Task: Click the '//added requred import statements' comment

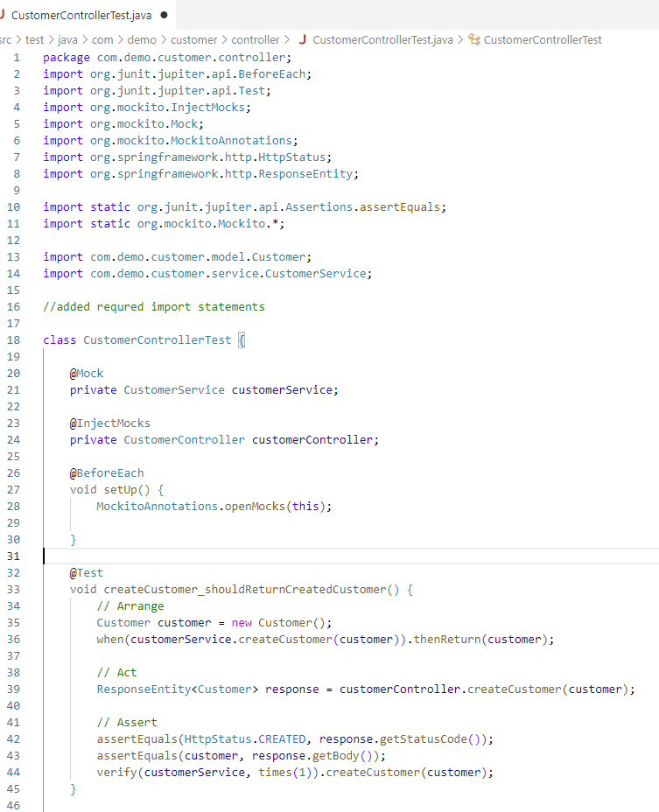Action: click(154, 306)
